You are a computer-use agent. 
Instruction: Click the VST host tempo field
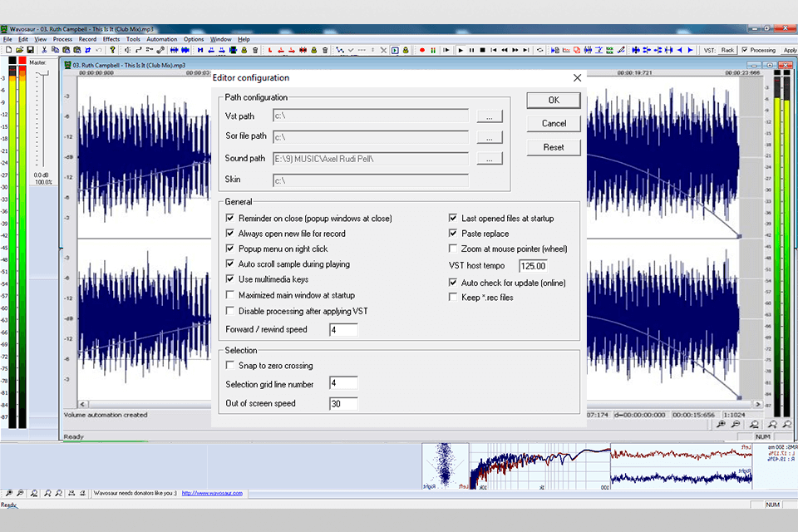tap(533, 266)
